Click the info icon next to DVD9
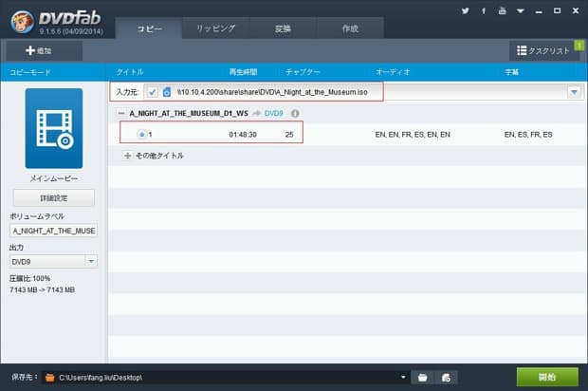This screenshot has width=588, height=391. pos(295,114)
